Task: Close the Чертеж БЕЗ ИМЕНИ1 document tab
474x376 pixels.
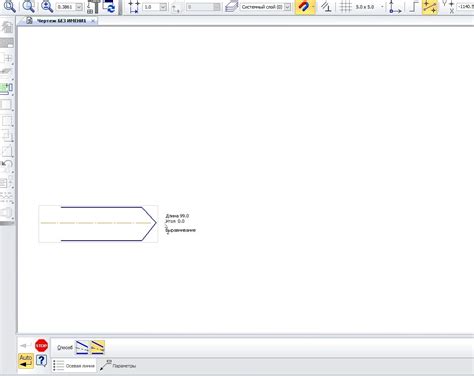Action: (x=93, y=21)
